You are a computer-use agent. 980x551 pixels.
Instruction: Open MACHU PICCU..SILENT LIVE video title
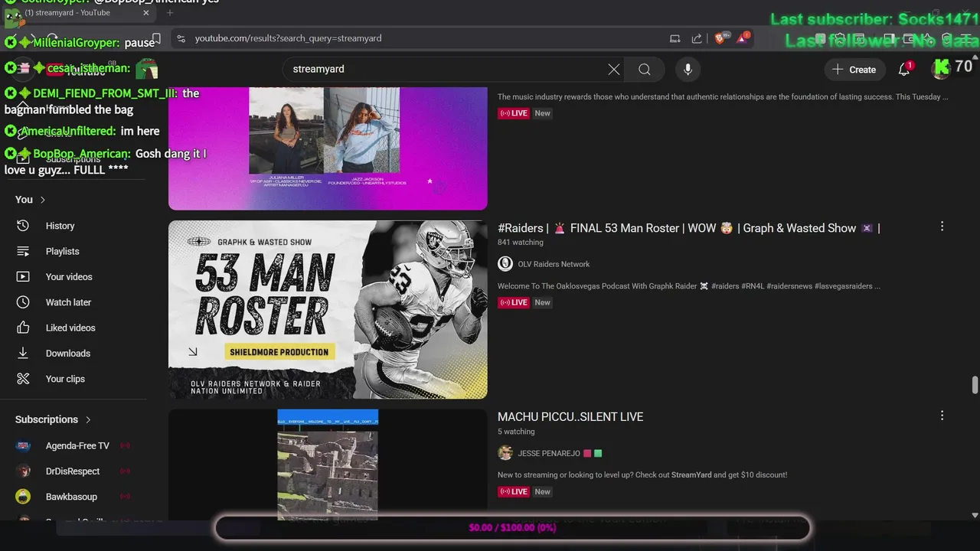coord(570,417)
